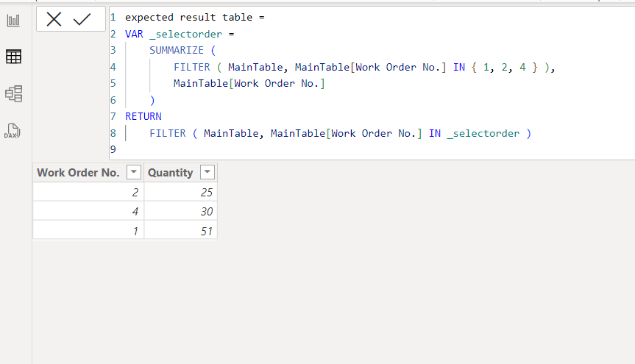
Task: Click the cell with Work Order No. 2
Action: click(88, 192)
